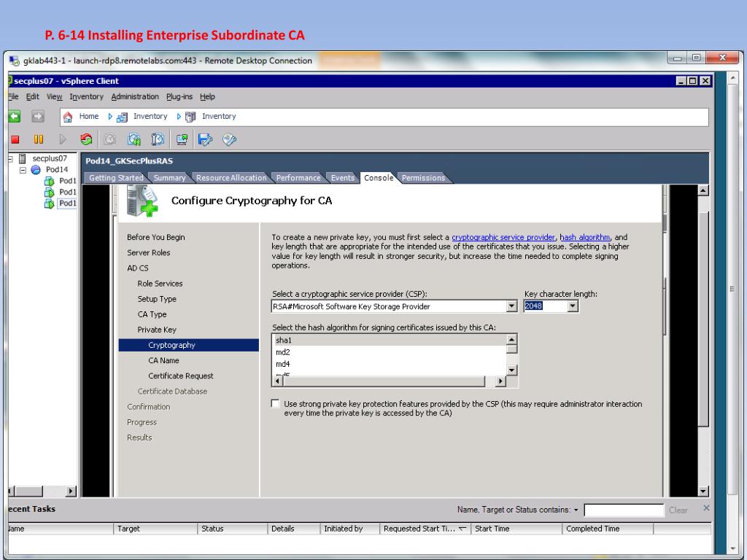Click the inventory tree scroll right arrow
This screenshot has height=560, width=747.
pyautogui.click(x=71, y=491)
